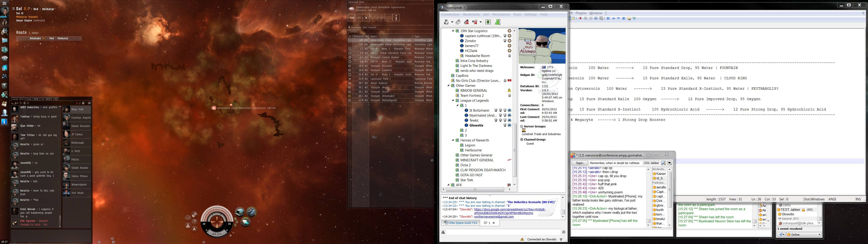Collapse the 19th Star Logistics channel
Viewport: 868px width, 244px height.
[x=453, y=31]
